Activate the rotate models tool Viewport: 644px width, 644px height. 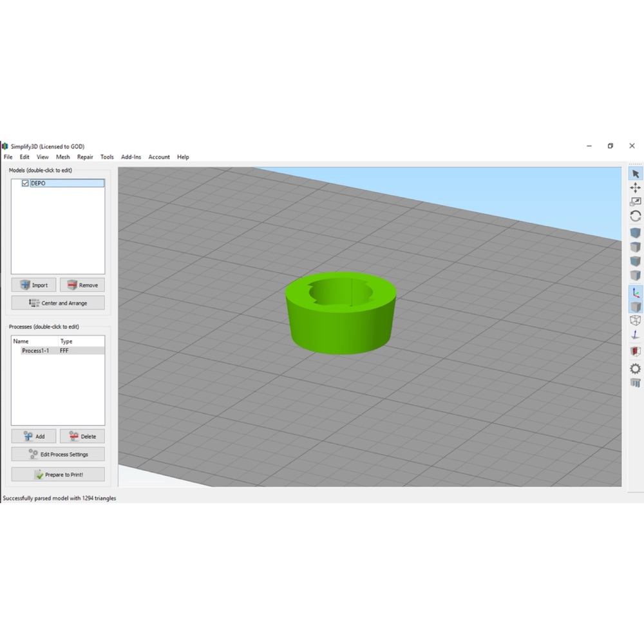[636, 216]
